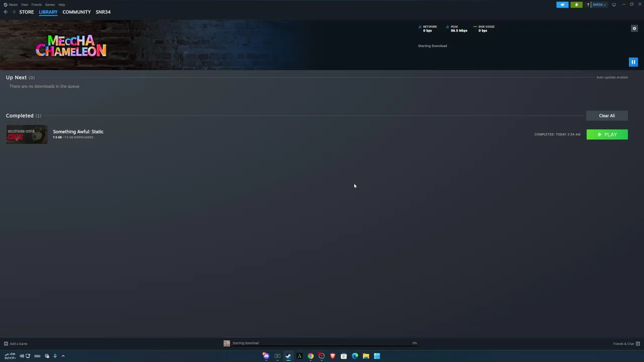
Task: Switch to the COMMUNITY tab
Action: pos(76,12)
